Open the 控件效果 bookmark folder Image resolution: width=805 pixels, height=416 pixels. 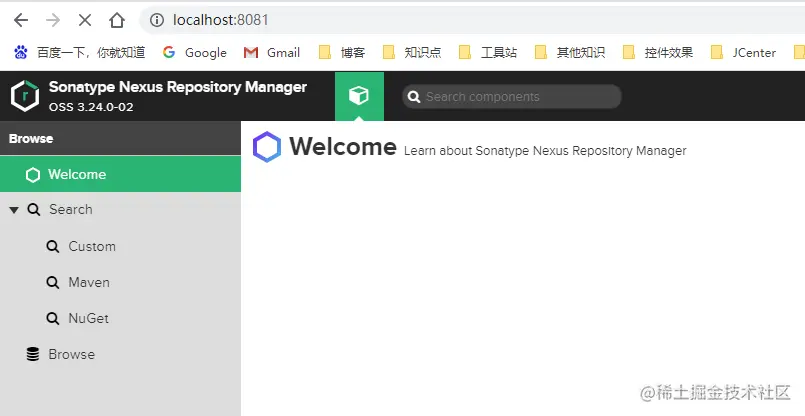coord(658,52)
